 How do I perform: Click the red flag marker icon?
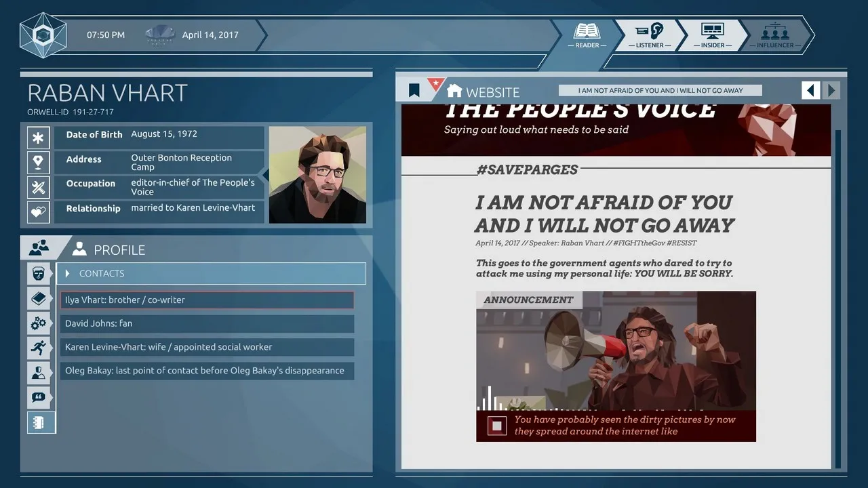coord(436,85)
